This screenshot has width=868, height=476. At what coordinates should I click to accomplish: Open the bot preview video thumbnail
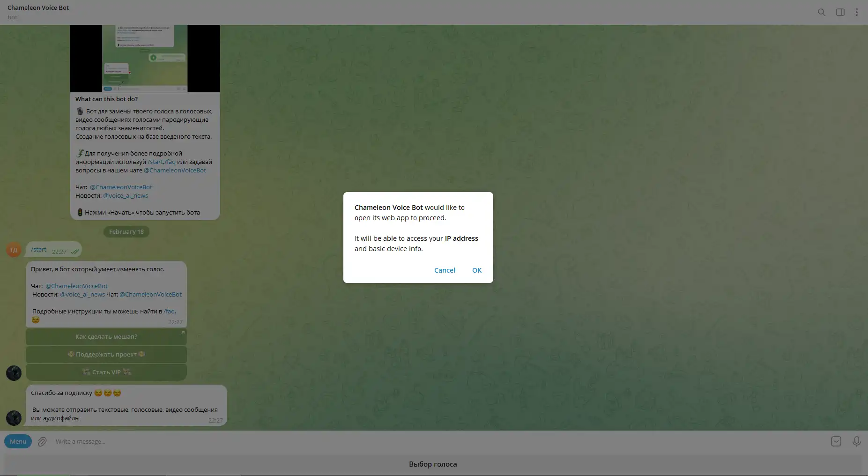(145, 59)
